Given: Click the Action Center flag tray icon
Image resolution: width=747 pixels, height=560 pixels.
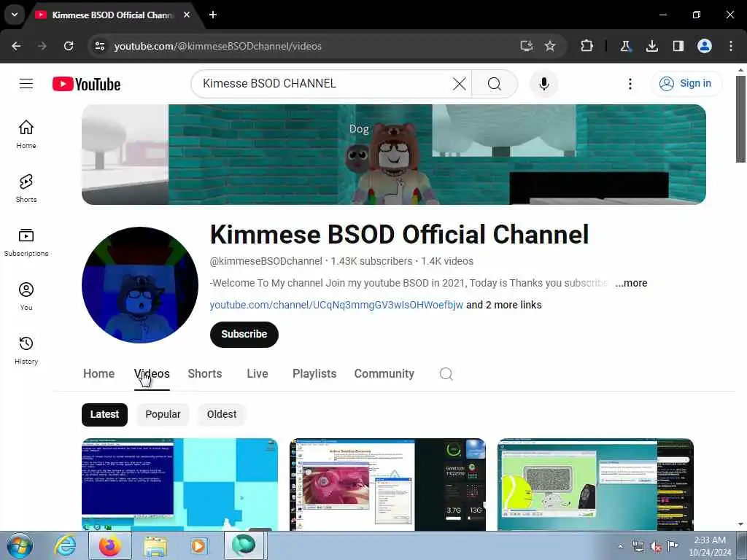Looking at the screenshot, I should [x=673, y=546].
